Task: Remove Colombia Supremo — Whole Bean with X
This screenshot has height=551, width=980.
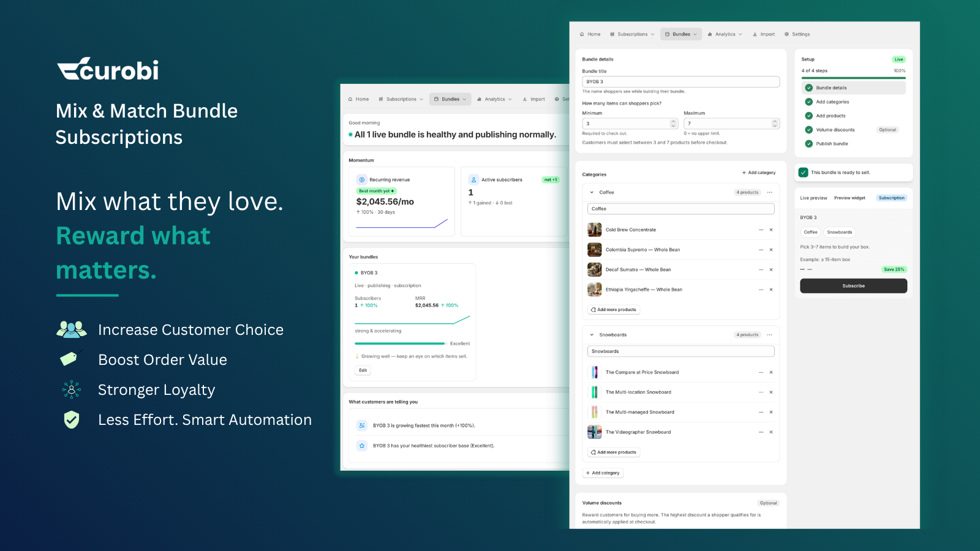Action: coord(771,250)
